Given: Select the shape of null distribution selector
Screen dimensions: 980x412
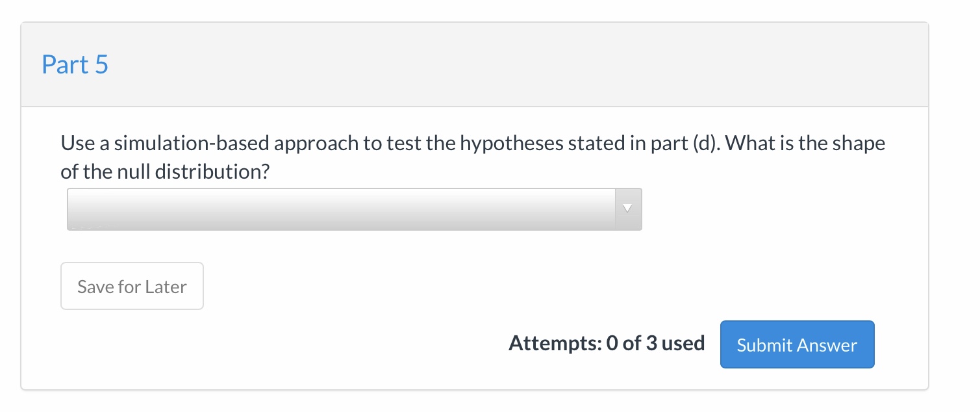Looking at the screenshot, I should 354,209.
